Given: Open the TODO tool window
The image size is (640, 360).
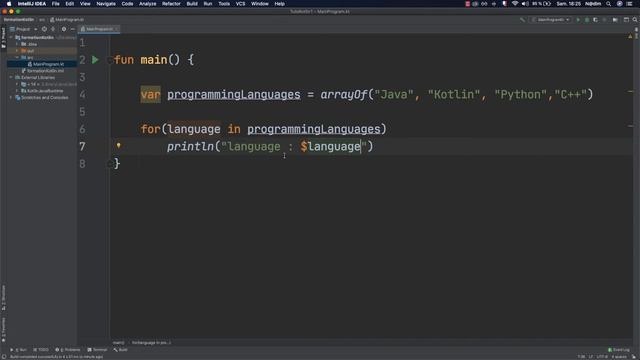Looking at the screenshot, I should [41, 350].
